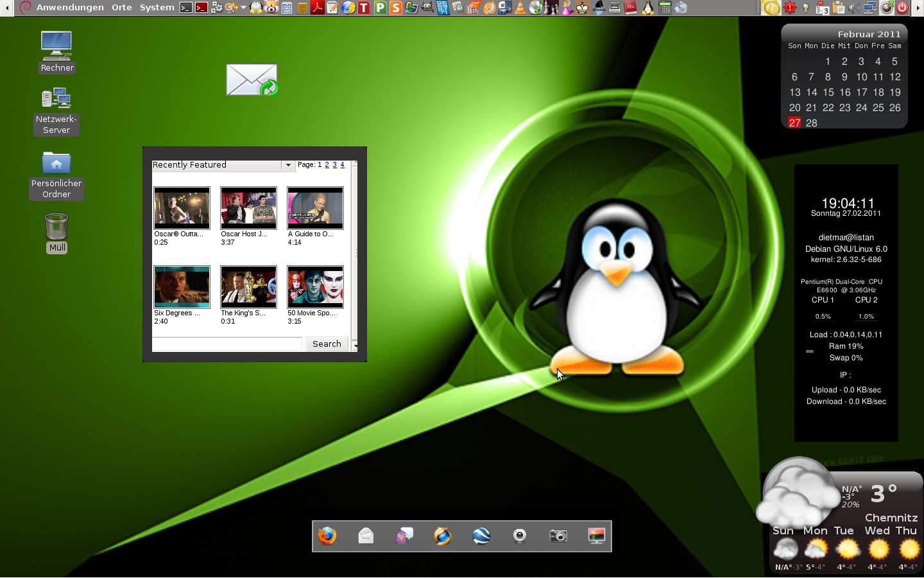Click the Chemnitz weather location label

click(891, 518)
